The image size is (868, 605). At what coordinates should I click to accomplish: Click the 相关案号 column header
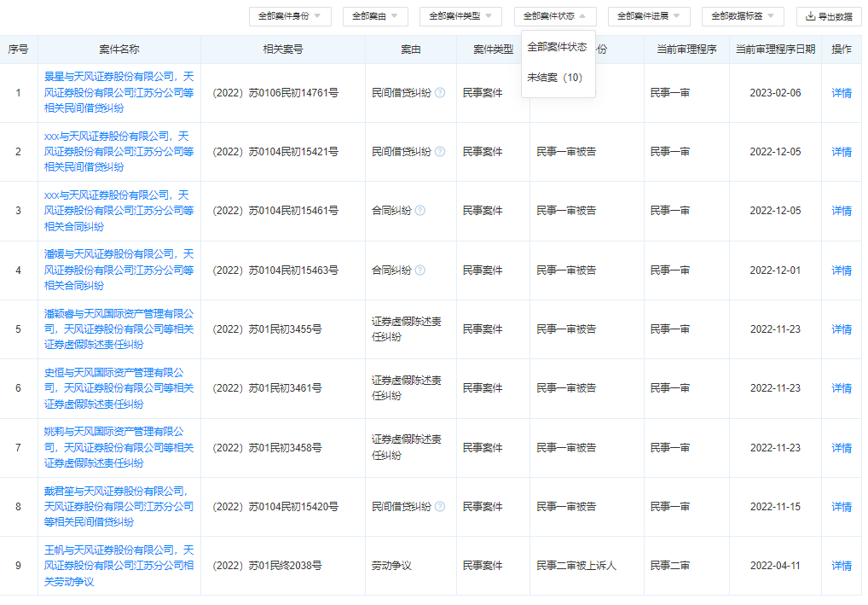283,49
